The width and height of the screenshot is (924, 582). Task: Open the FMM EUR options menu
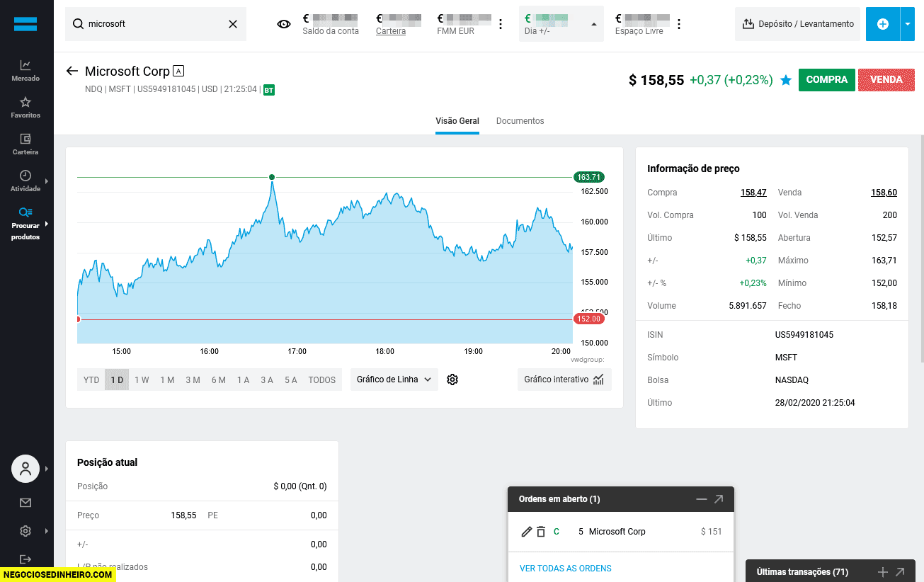point(501,24)
